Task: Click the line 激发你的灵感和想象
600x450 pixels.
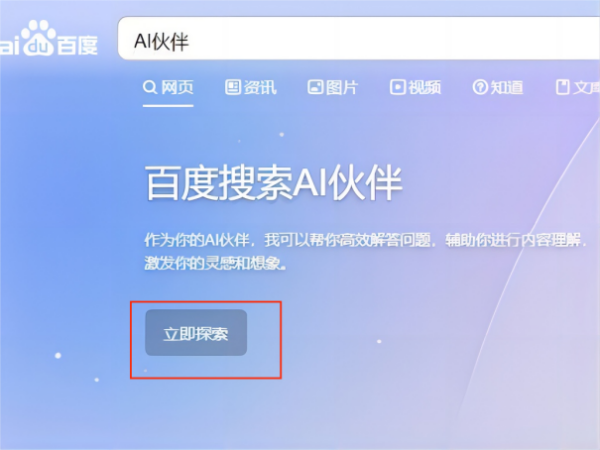Action: point(215,263)
